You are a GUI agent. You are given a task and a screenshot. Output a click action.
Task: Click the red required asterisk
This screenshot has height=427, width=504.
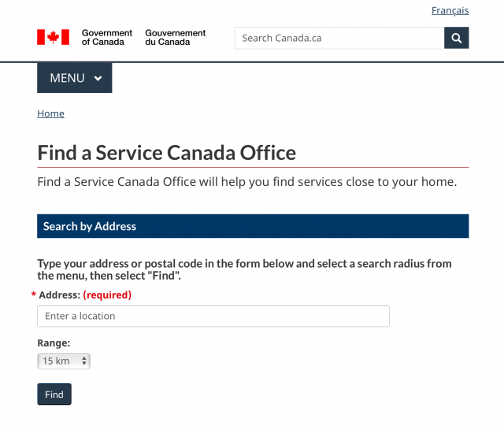[33, 294]
